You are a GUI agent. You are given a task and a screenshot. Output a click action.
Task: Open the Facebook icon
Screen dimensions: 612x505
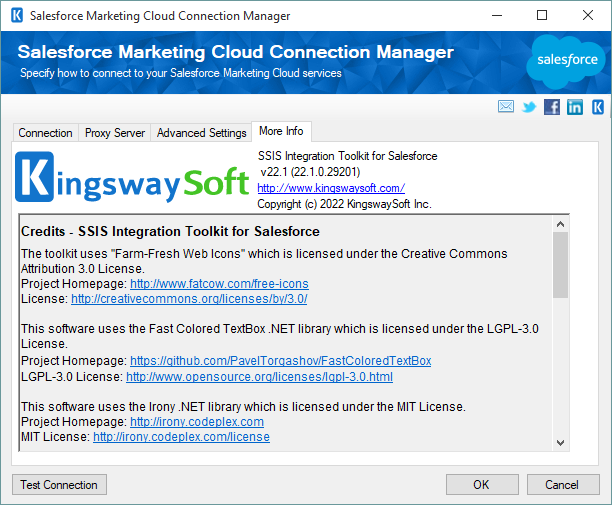click(x=552, y=107)
